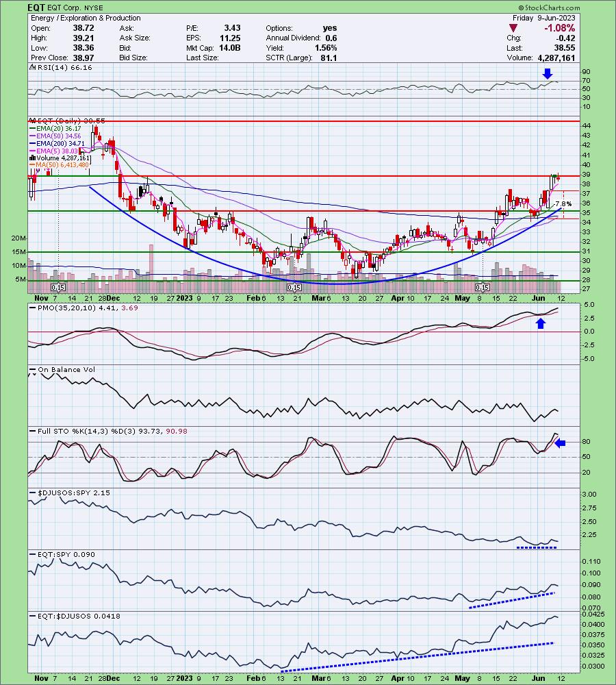Click the 'EQT:SPY 0.090' ratio label
Screen dimensions: 616x685
(x=66, y=554)
